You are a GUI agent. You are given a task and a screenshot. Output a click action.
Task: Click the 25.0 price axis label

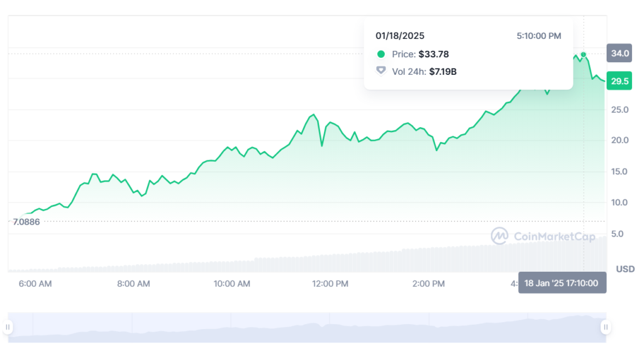(619, 109)
